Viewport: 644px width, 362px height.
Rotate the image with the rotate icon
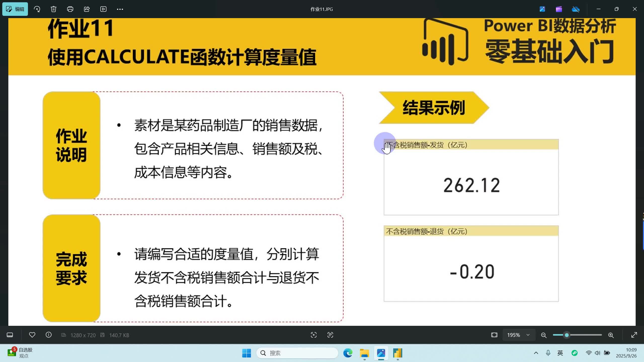37,9
